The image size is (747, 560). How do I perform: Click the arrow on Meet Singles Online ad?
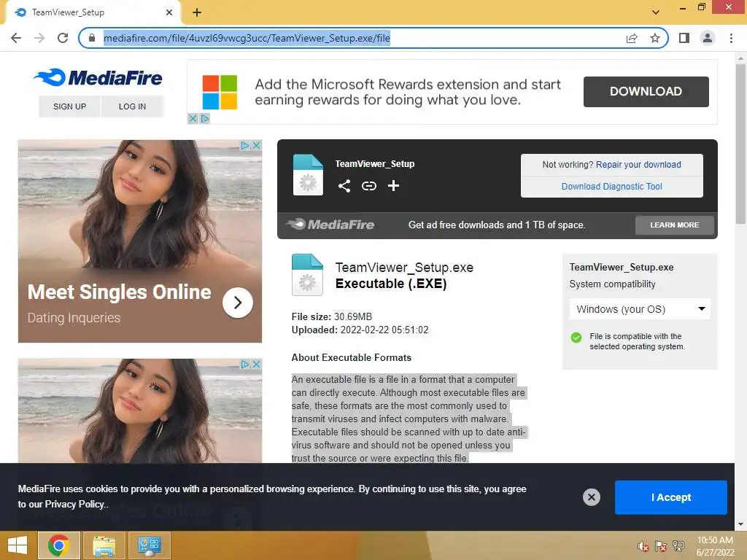click(237, 303)
